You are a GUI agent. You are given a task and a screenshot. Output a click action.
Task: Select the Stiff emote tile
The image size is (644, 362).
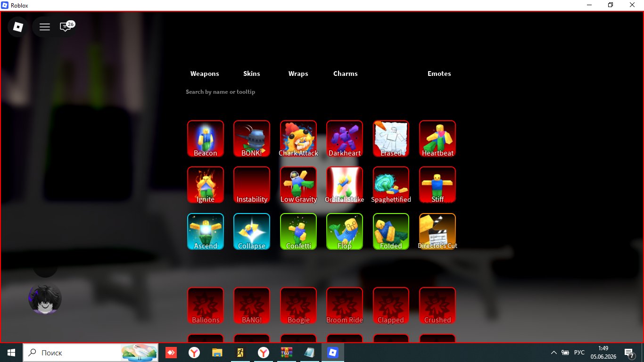(438, 185)
